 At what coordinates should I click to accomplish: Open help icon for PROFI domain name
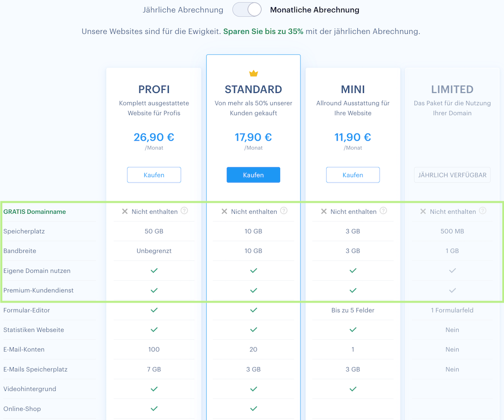[x=184, y=211]
